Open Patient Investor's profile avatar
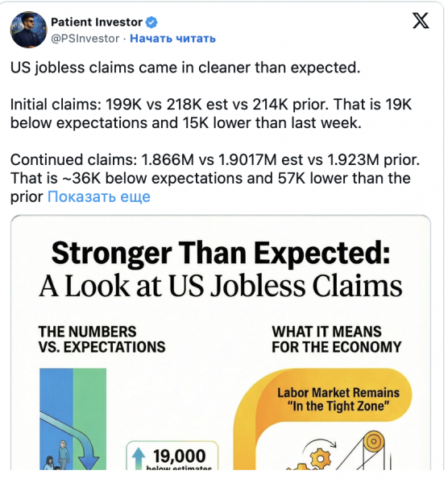The image size is (448, 483). tap(29, 30)
